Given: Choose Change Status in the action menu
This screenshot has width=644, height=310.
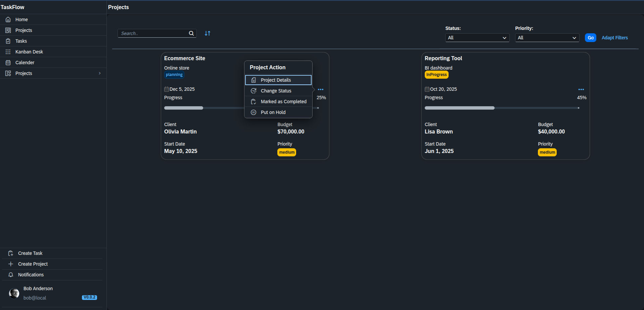Looking at the screenshot, I should point(278,91).
